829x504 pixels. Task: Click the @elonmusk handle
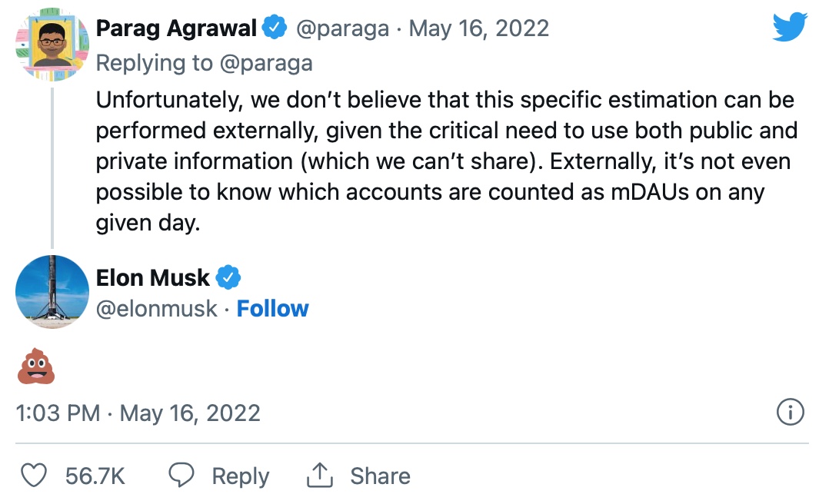pyautogui.click(x=157, y=309)
